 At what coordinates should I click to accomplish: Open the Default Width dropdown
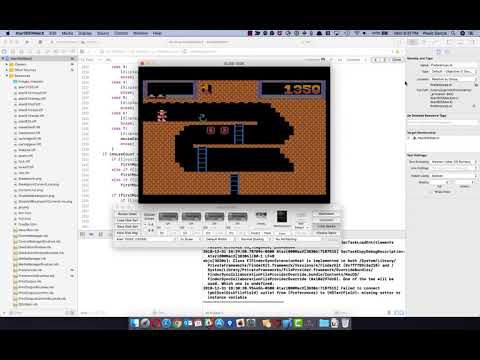(x=220, y=239)
